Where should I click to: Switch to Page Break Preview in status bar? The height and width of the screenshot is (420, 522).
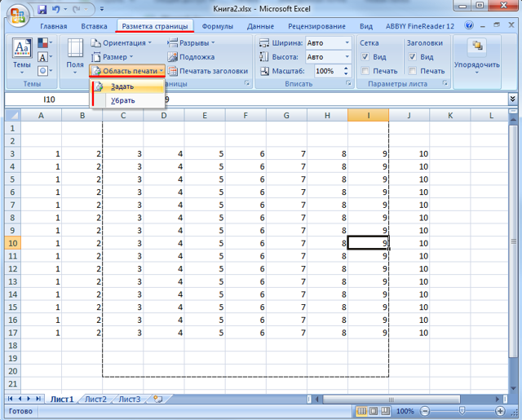[x=385, y=411]
